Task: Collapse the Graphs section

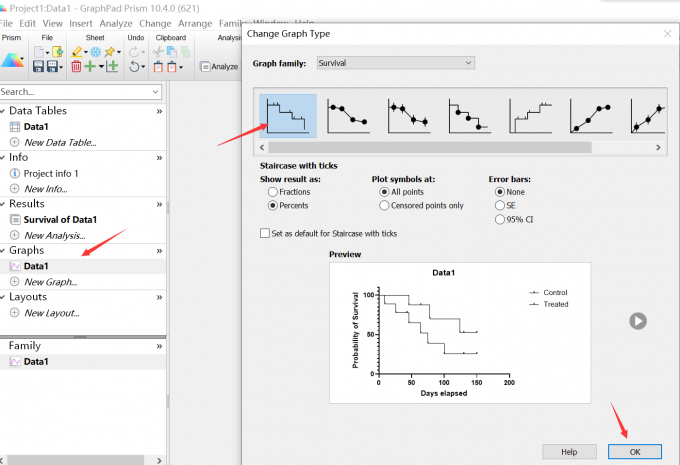Action: [3, 250]
